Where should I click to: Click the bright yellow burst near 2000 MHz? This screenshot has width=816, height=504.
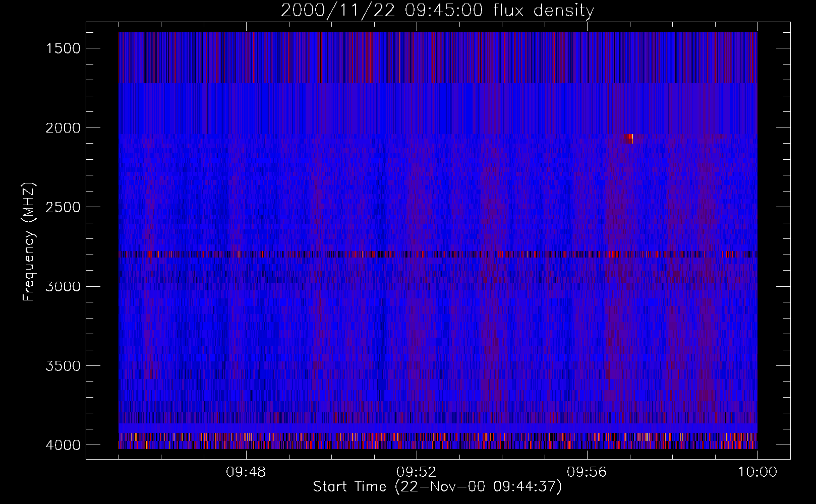click(629, 139)
